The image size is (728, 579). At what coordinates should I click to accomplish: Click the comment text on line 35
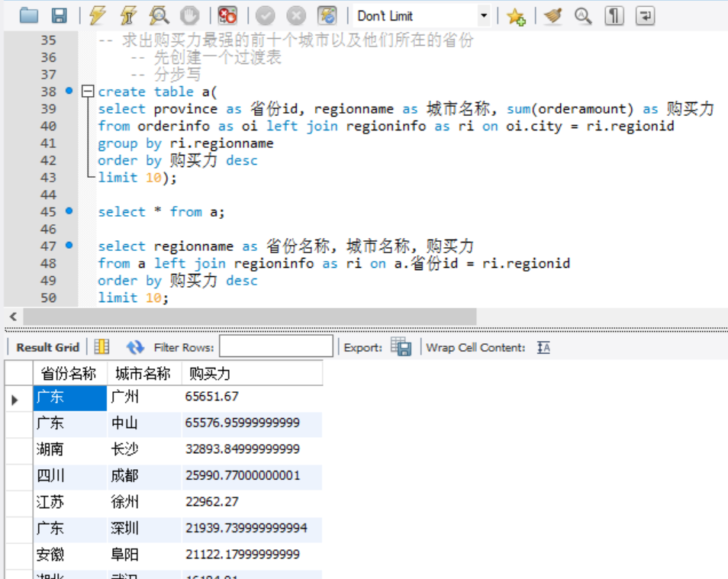pyautogui.click(x=285, y=40)
